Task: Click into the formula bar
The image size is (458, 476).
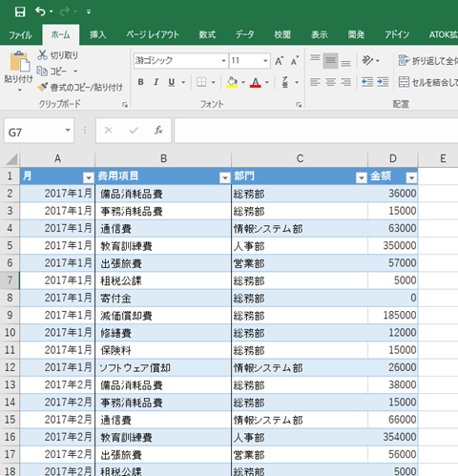Action: point(316,131)
